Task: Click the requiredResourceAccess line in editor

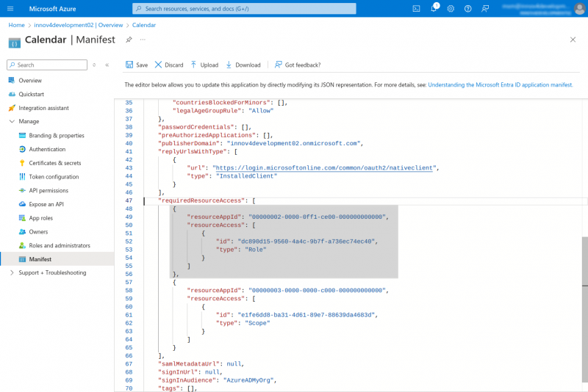Action: 207,200
